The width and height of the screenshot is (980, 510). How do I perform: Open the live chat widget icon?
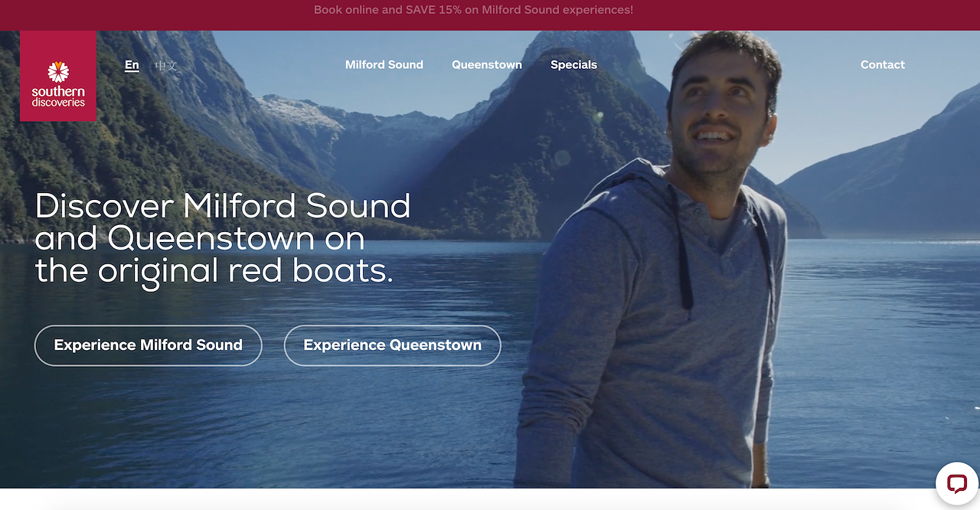[957, 484]
